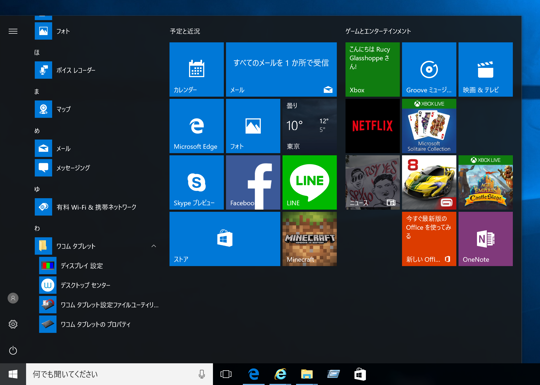Screen dimensions: 540x385
Task: Open Task View on the taskbar
Action: [226, 374]
